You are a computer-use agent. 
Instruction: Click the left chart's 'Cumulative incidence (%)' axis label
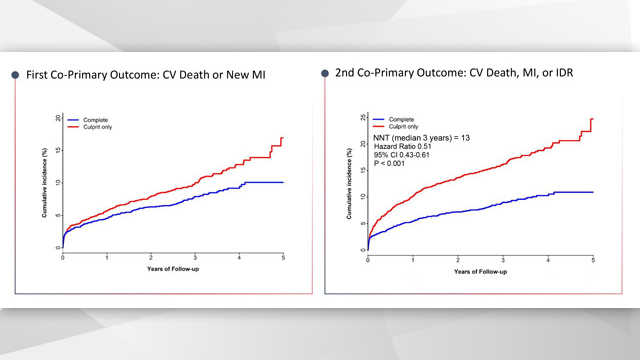44,183
